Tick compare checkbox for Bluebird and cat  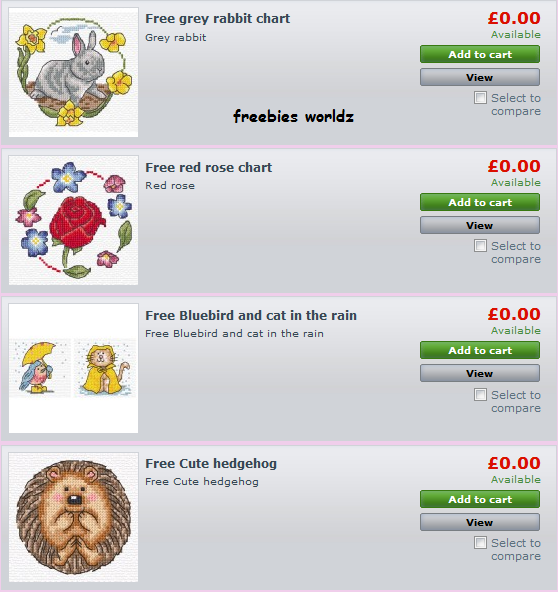click(x=480, y=395)
